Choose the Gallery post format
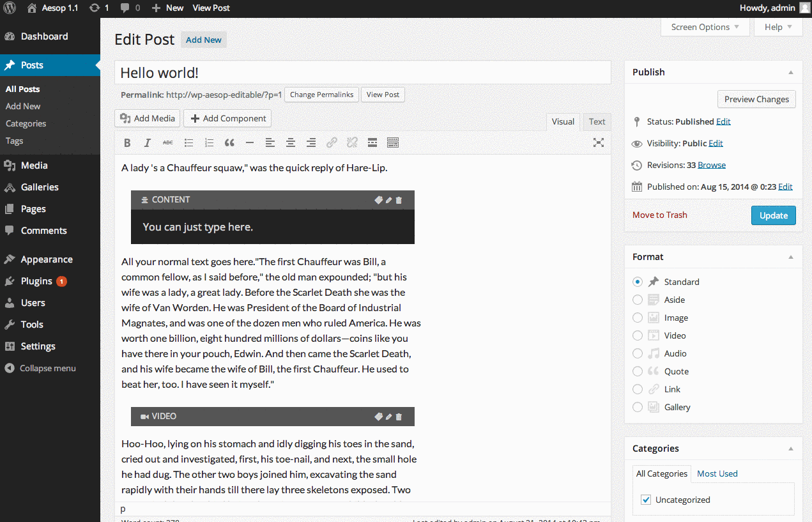The width and height of the screenshot is (812, 522). (638, 407)
